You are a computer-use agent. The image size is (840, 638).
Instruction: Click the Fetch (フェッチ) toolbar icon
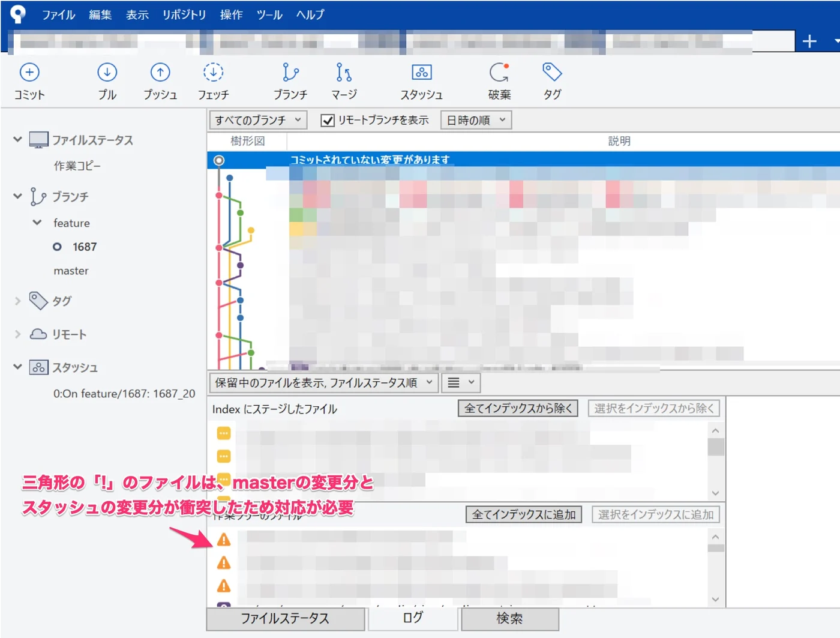[x=213, y=73]
